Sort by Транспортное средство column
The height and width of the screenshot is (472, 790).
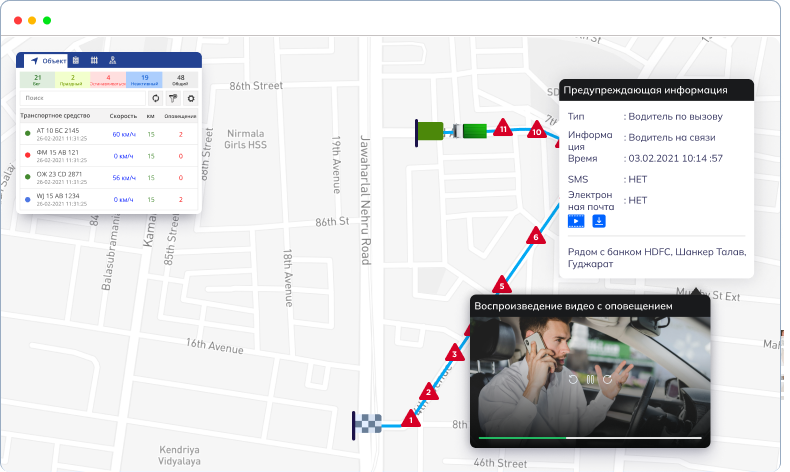click(x=55, y=116)
